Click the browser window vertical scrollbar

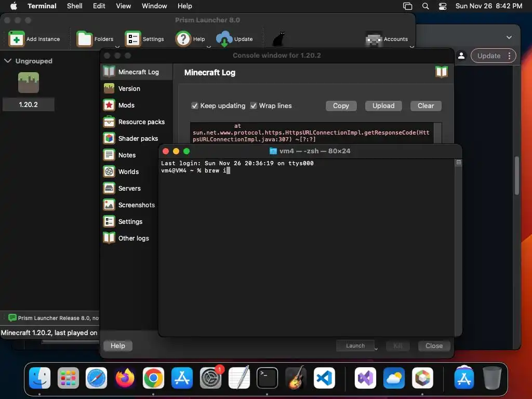pyautogui.click(x=517, y=175)
